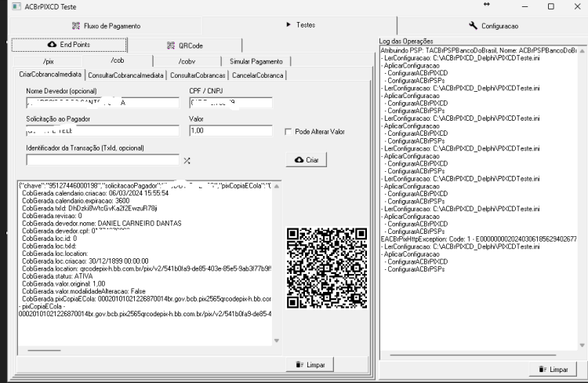Click the 'CobGerada.txId' line
The height and width of the screenshot is (383, 588).
coord(89,209)
